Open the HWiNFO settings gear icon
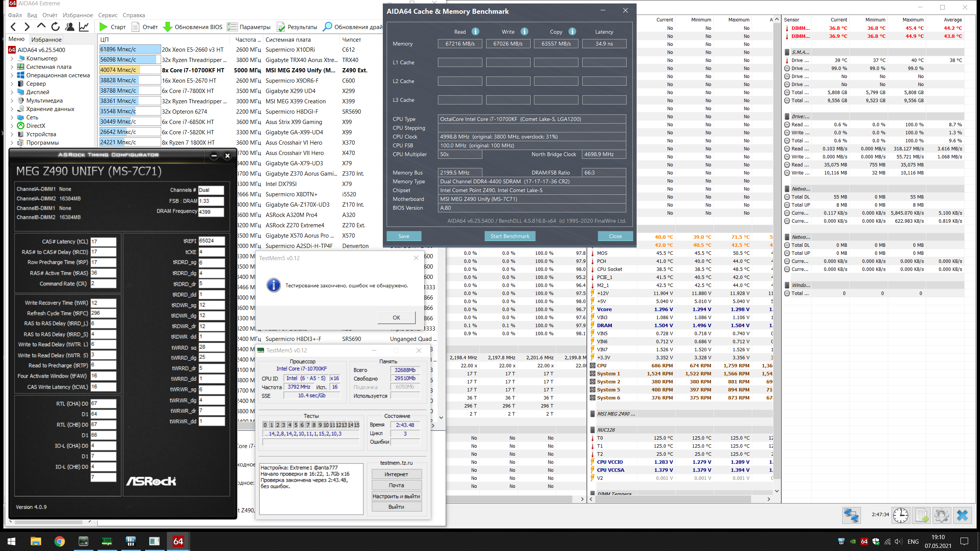 (x=941, y=515)
